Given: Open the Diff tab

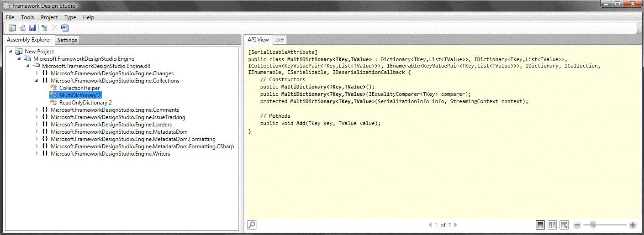Looking at the screenshot, I should click(x=280, y=40).
